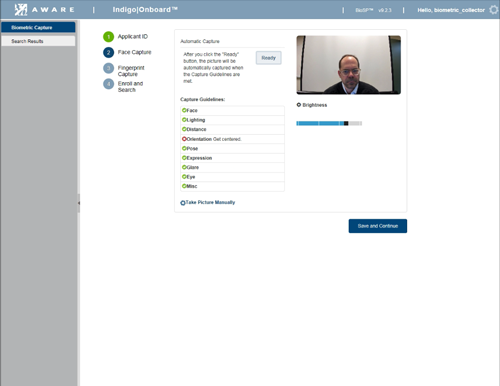Open the Search Results tab
The image size is (500, 386).
[x=38, y=41]
